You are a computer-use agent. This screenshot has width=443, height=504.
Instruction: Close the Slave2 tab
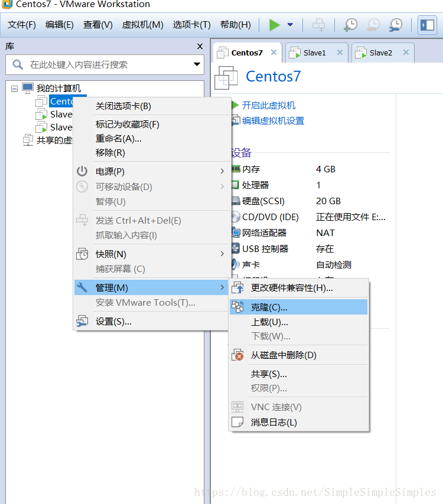click(x=406, y=52)
